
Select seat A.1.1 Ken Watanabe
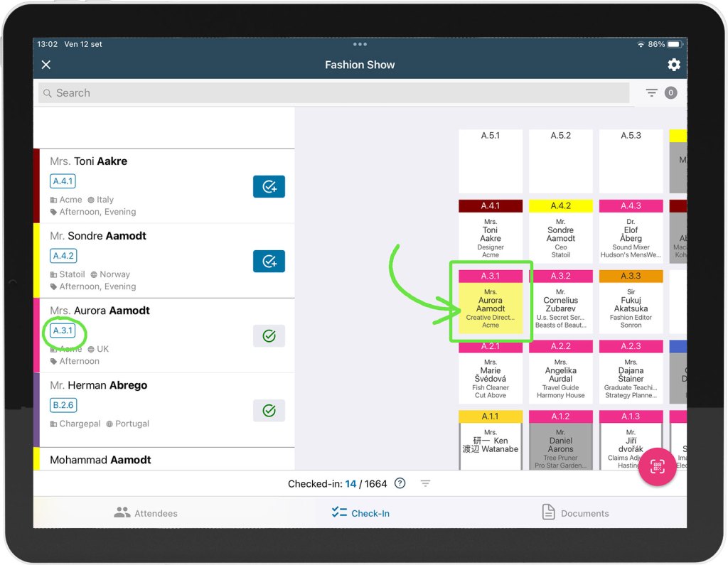[491, 440]
